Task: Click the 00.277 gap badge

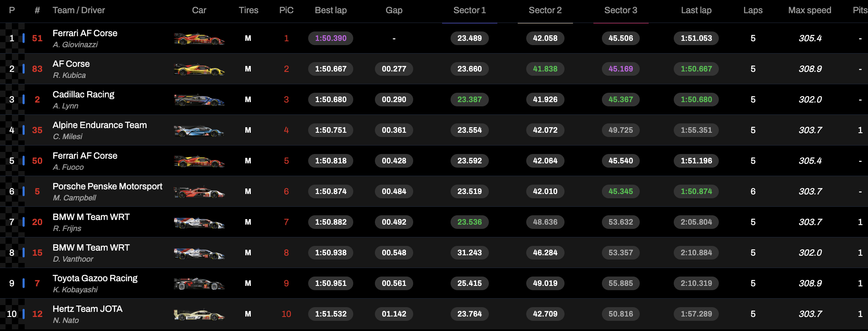Action: pyautogui.click(x=394, y=69)
